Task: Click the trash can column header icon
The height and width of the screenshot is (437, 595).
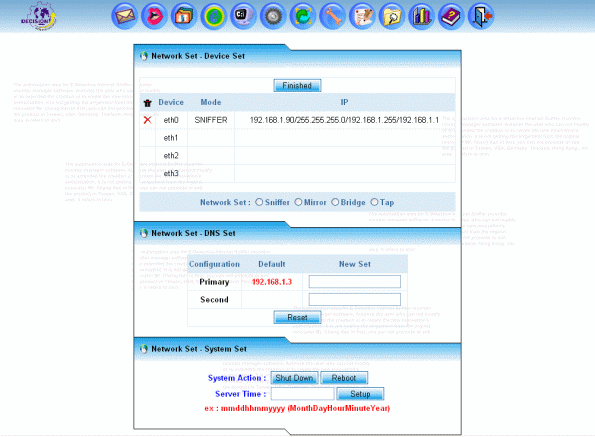Action: [148, 103]
